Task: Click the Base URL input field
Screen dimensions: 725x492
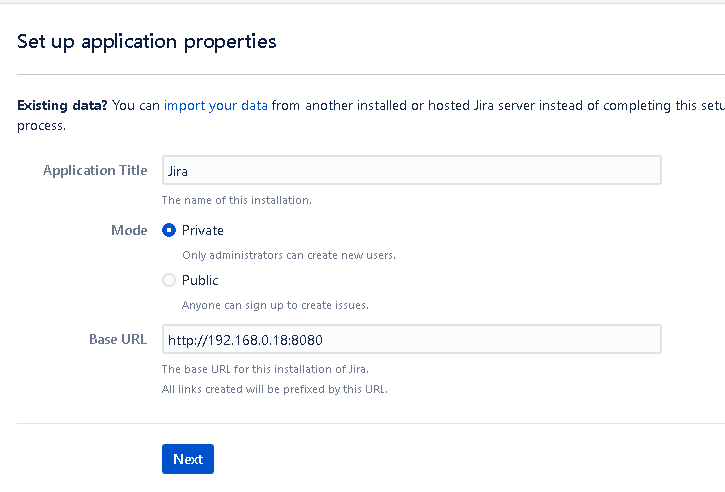Action: (412, 339)
